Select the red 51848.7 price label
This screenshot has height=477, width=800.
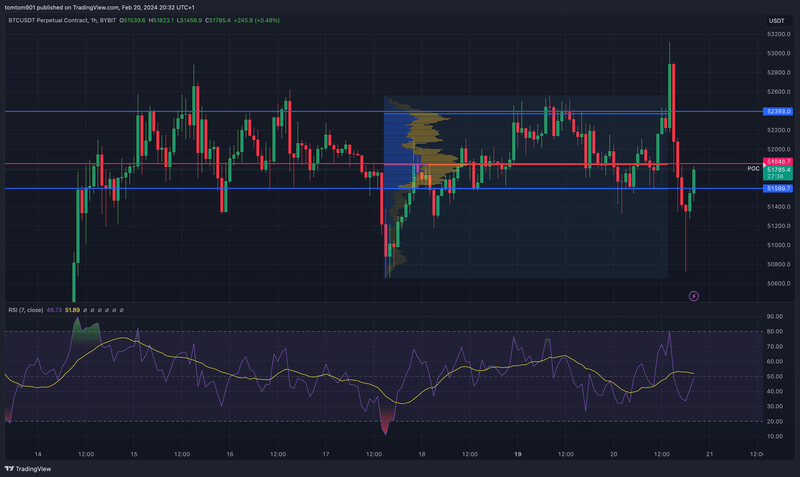click(x=778, y=161)
